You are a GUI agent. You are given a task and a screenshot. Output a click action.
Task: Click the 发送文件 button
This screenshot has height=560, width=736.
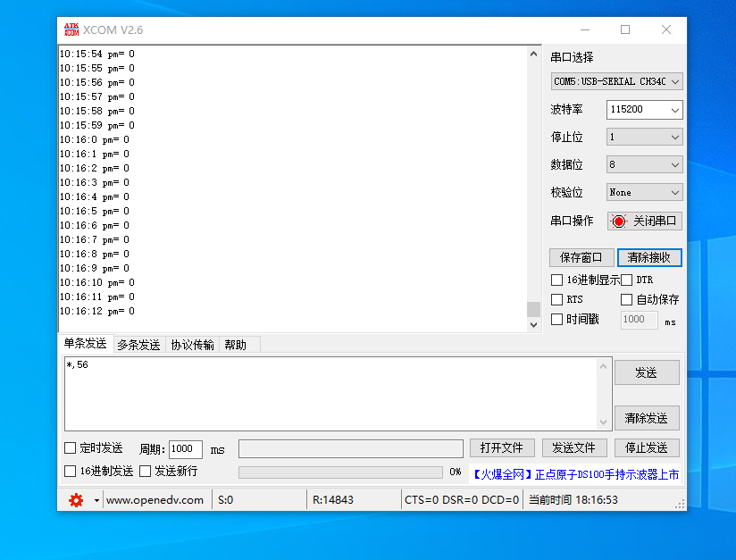tap(574, 447)
